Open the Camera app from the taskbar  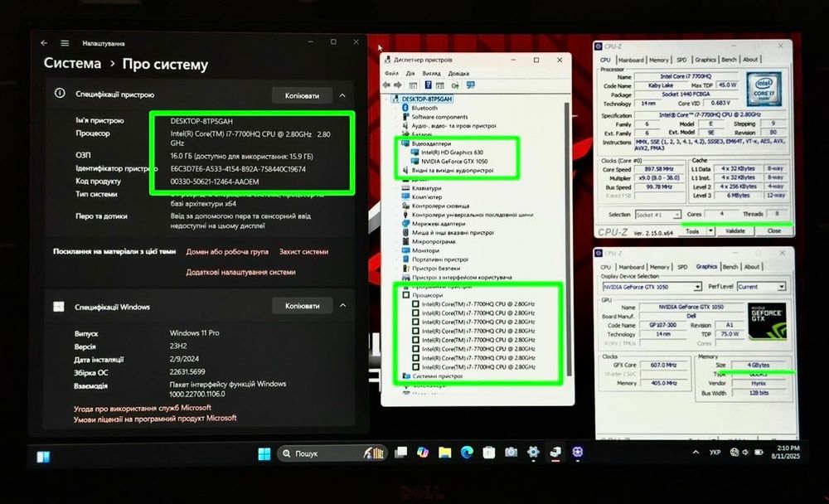pyautogui.click(x=511, y=452)
